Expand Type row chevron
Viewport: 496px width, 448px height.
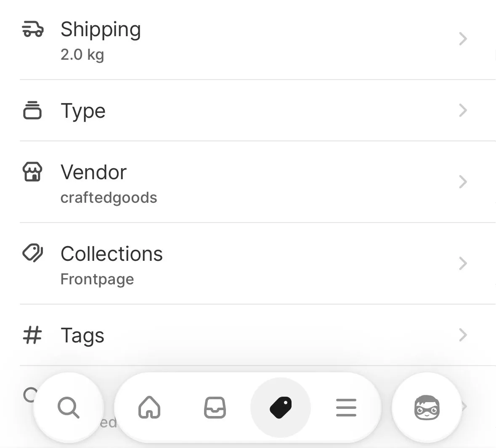pos(463,110)
